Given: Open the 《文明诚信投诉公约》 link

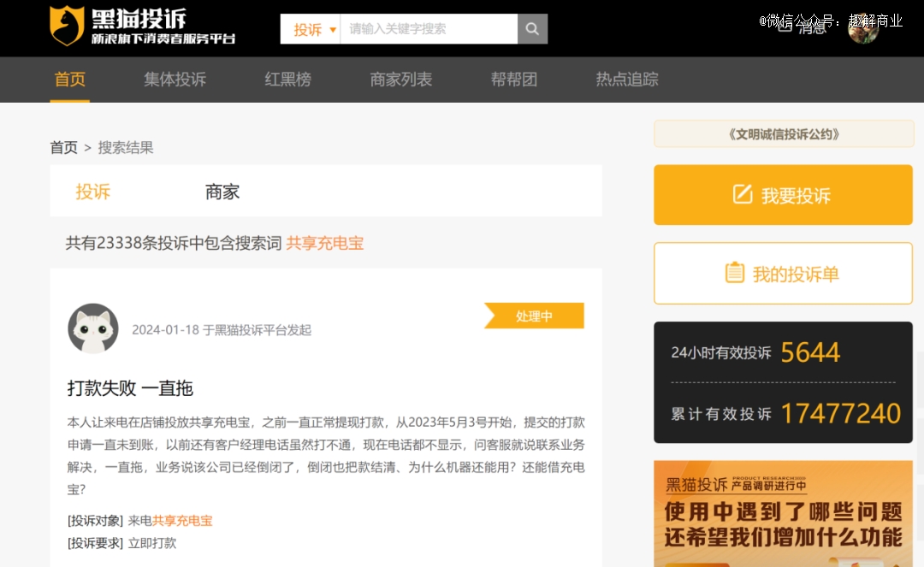Looking at the screenshot, I should (784, 134).
